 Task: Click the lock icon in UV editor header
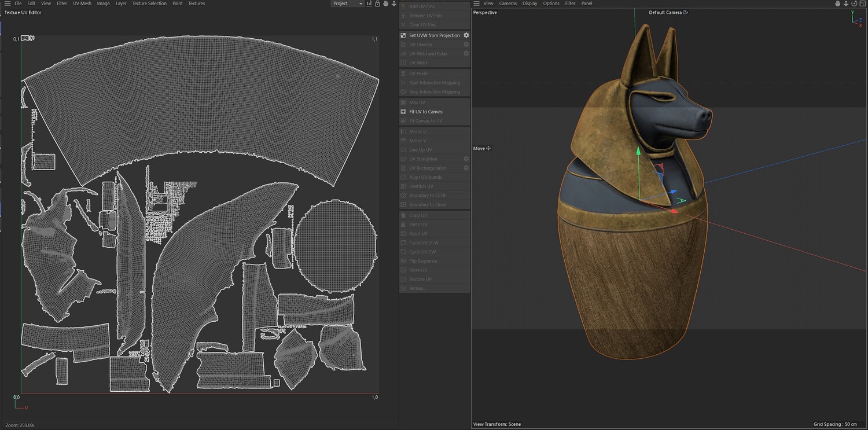377,3
